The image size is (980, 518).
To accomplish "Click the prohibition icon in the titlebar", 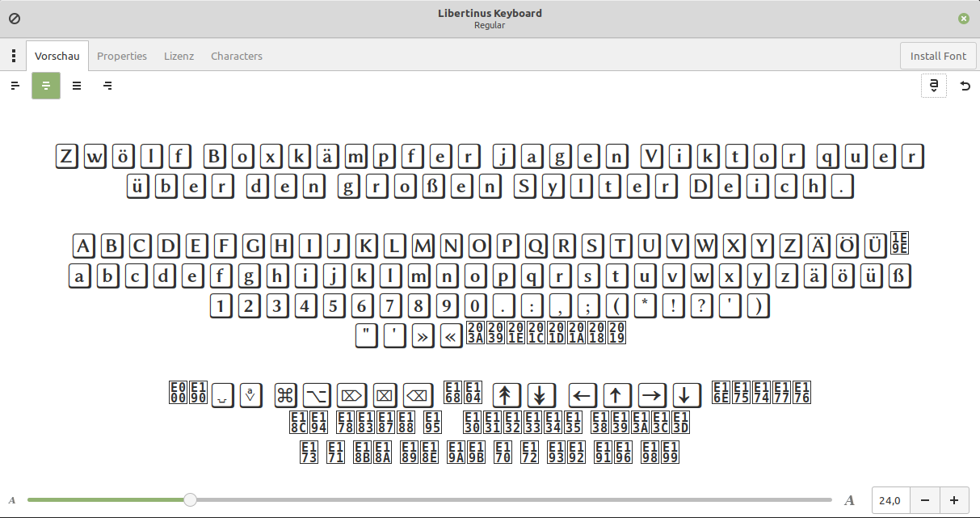I will pos(14,18).
